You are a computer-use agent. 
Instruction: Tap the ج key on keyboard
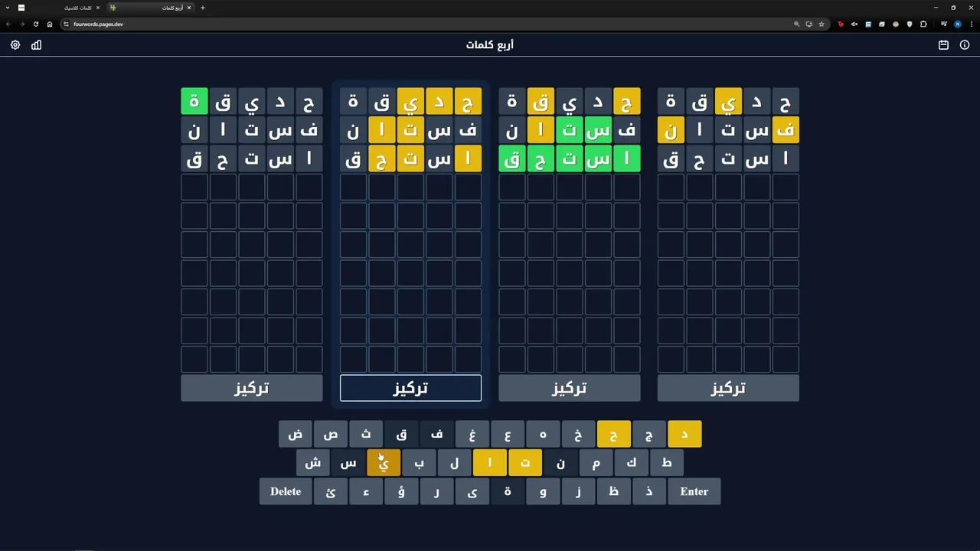click(x=648, y=434)
